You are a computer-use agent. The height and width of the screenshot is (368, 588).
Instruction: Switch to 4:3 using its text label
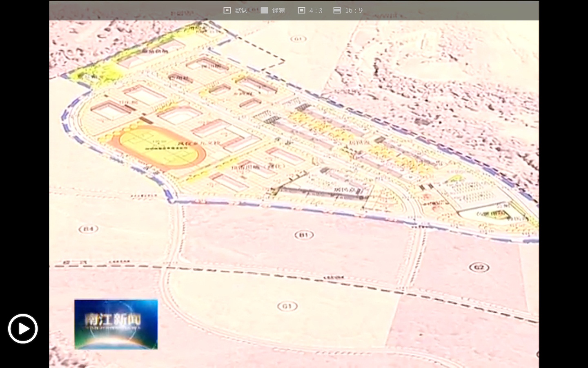point(316,10)
